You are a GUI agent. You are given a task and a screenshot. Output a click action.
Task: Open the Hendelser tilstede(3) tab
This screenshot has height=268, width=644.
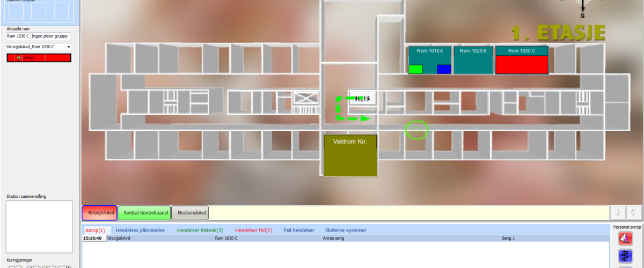coord(200,230)
